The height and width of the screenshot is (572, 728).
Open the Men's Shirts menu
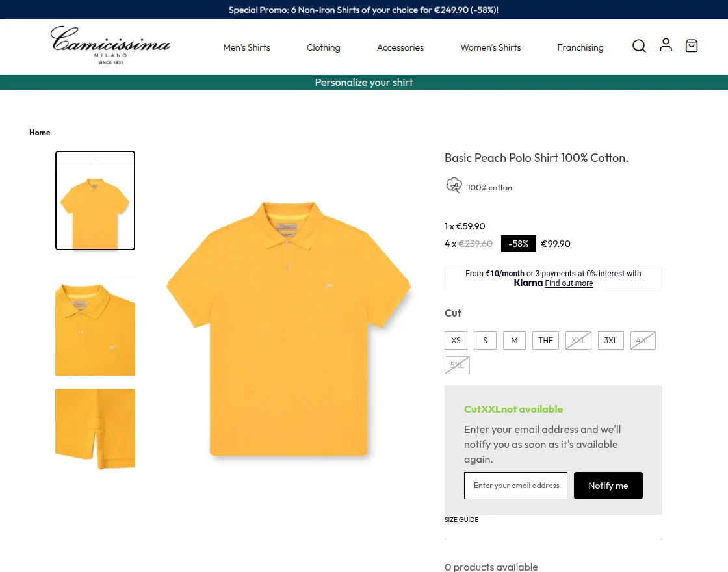coord(246,47)
